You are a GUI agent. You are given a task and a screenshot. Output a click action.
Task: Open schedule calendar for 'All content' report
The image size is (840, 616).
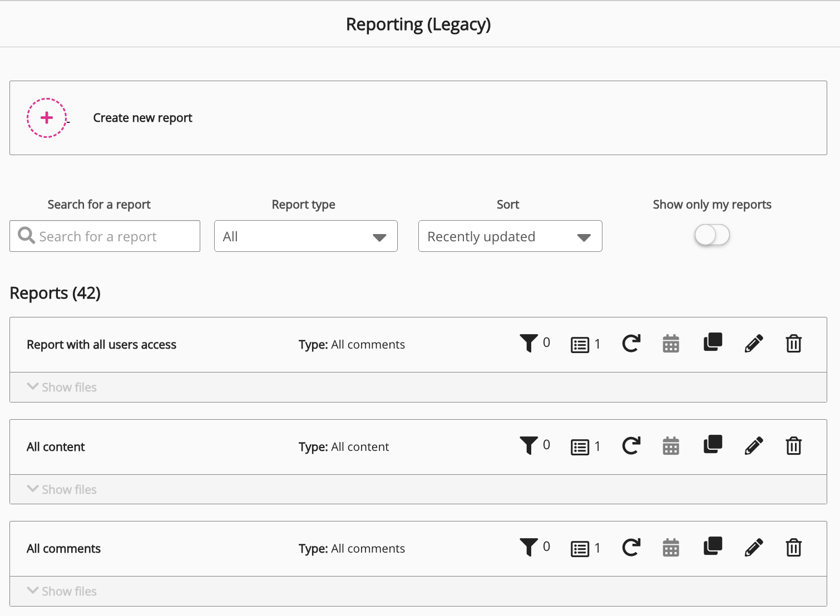(671, 446)
